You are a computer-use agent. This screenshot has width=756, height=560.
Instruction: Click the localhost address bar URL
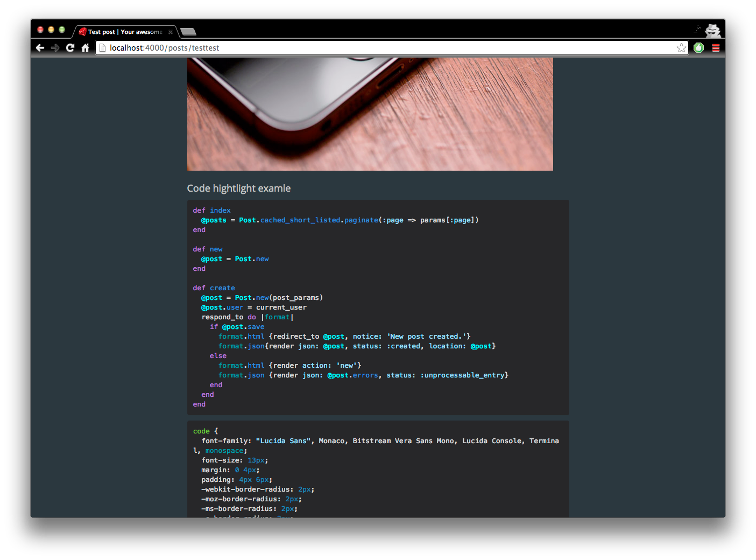164,47
